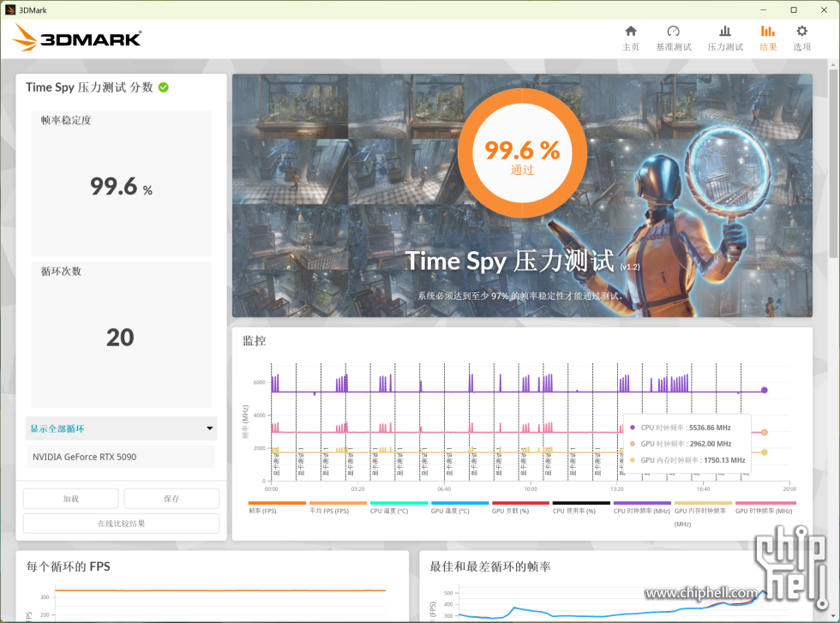Click the 监控 panel heading
Viewport: 840px width, 623px height.
(255, 341)
